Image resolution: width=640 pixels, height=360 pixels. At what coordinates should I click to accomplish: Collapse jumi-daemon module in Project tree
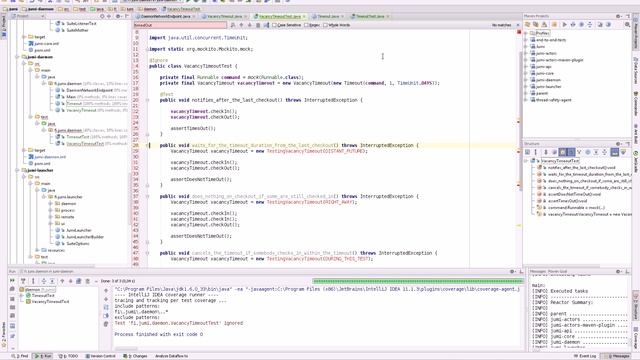[x=17, y=57]
